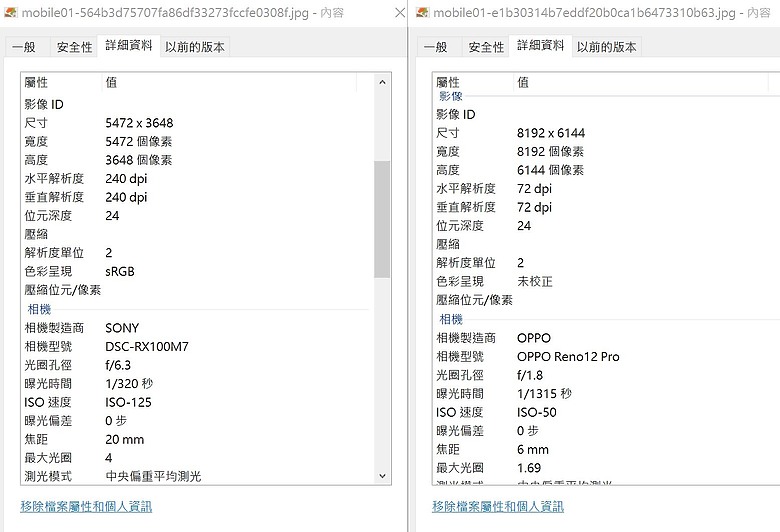Open 一般 tab in left window

click(x=24, y=47)
